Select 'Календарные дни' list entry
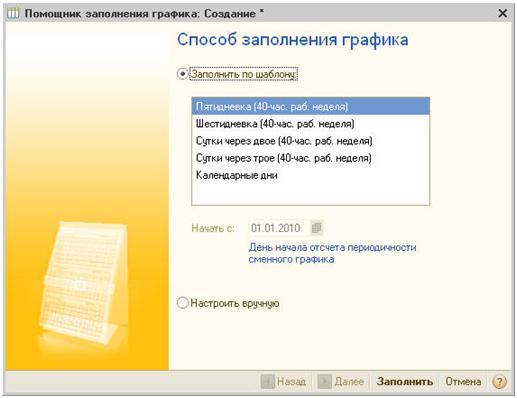This screenshot has width=517, height=398. click(x=310, y=175)
